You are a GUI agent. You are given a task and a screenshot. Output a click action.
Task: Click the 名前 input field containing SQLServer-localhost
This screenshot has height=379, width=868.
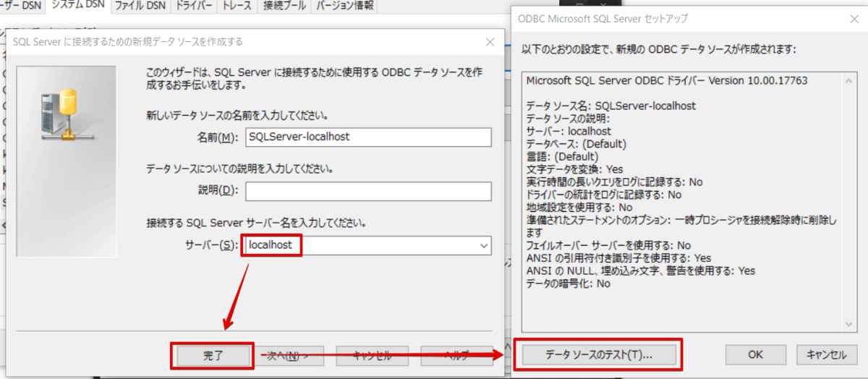click(368, 136)
